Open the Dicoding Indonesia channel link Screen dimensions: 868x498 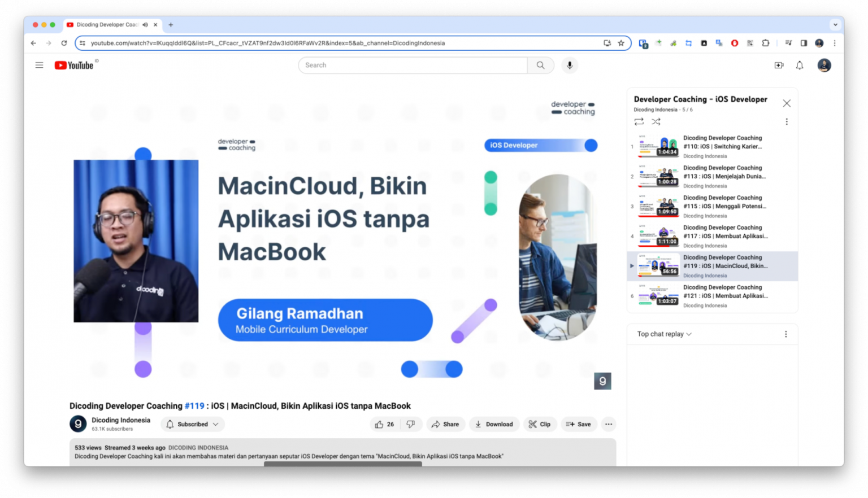[x=120, y=420]
